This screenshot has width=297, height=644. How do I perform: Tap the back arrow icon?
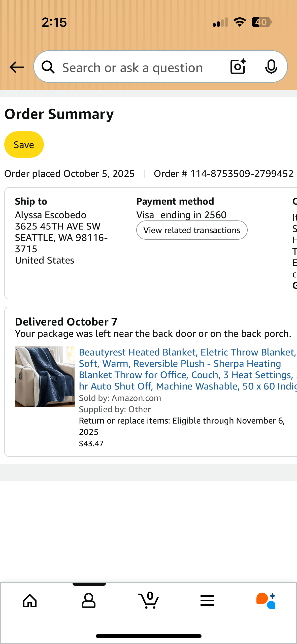pyautogui.click(x=17, y=67)
